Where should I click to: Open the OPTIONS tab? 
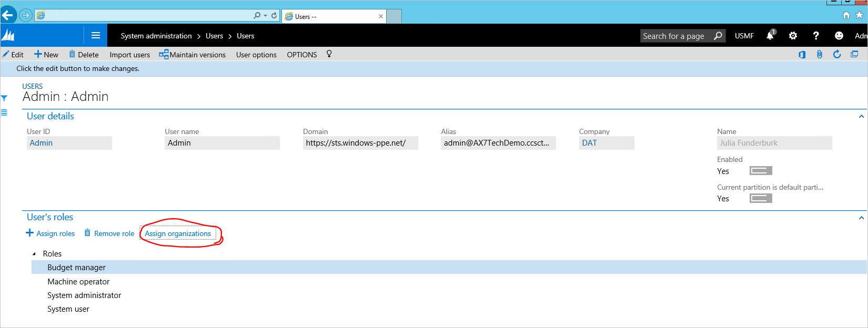coord(302,55)
